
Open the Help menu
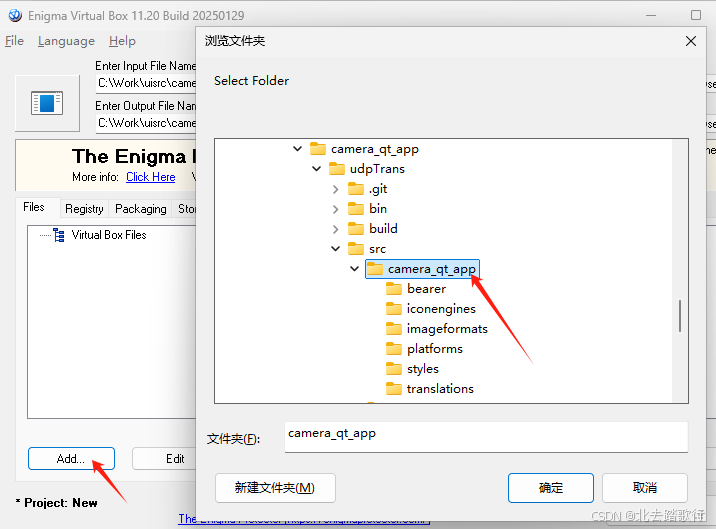(x=122, y=41)
